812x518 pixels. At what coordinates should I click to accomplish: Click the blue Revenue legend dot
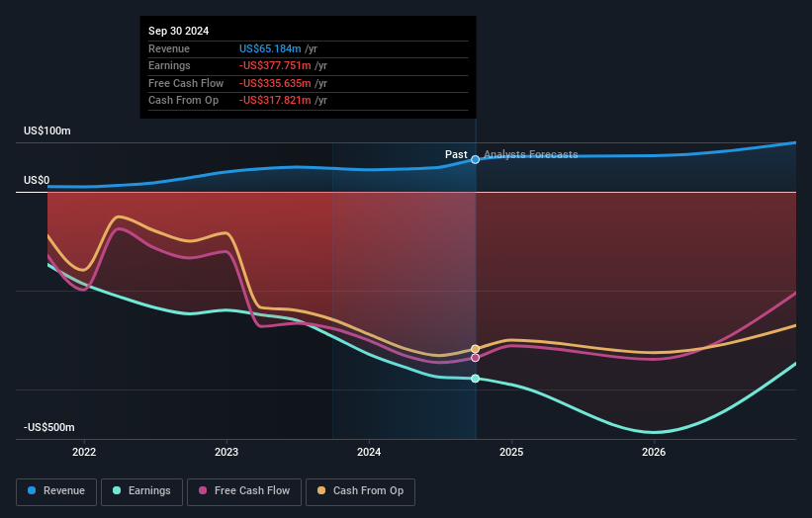click(x=32, y=490)
